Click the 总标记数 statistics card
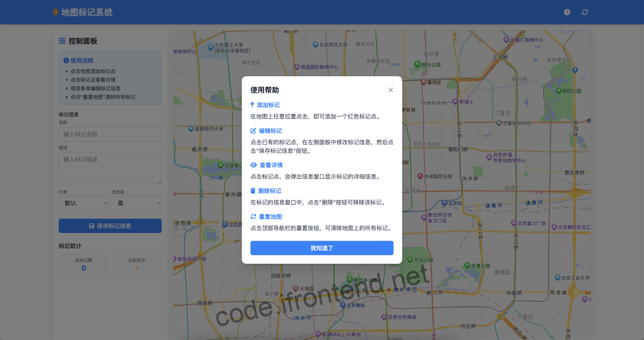Screen dimensions: 644x340 [84, 264]
